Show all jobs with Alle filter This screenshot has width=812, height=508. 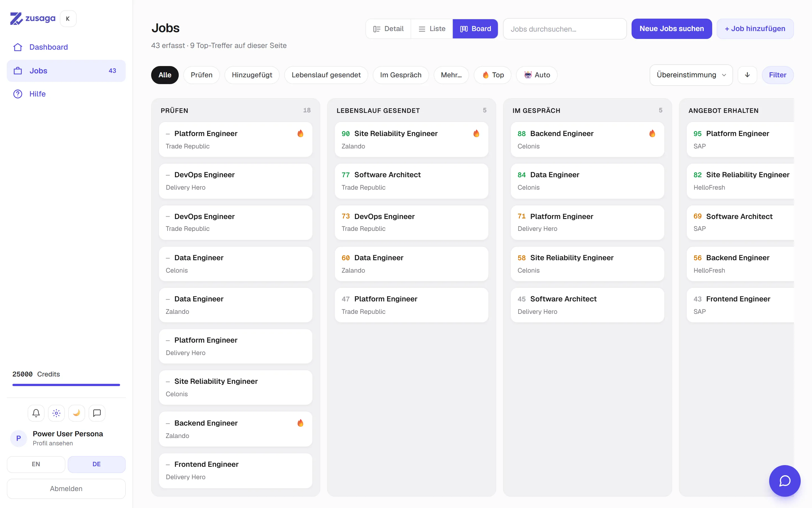(x=165, y=75)
